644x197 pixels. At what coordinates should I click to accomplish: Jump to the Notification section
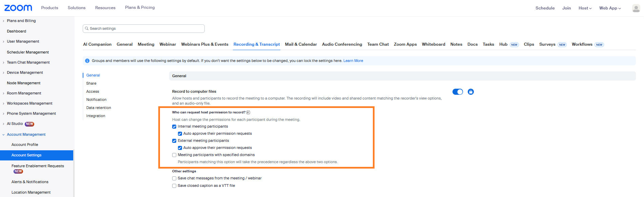96,100
